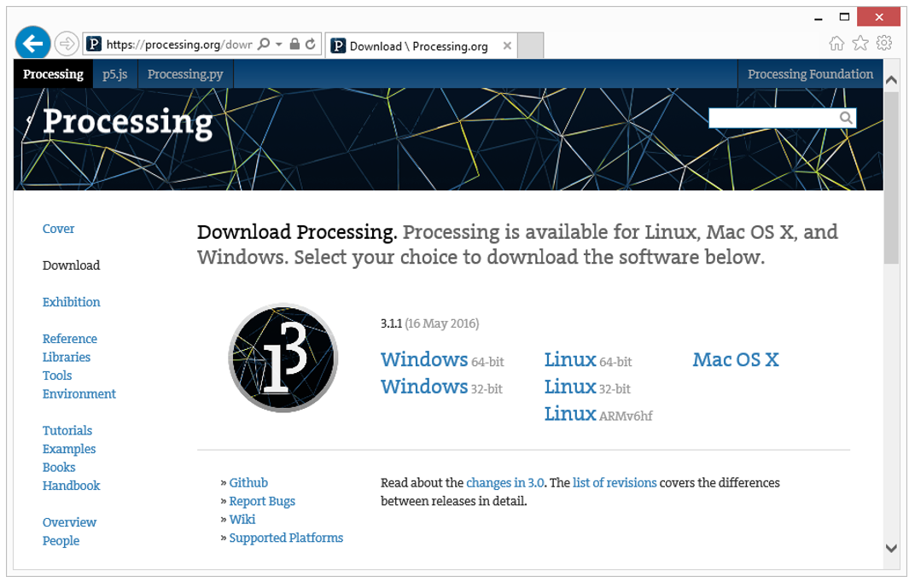Open browser Tools gear icon
The width and height of the screenshot is (915, 588).
click(x=884, y=44)
